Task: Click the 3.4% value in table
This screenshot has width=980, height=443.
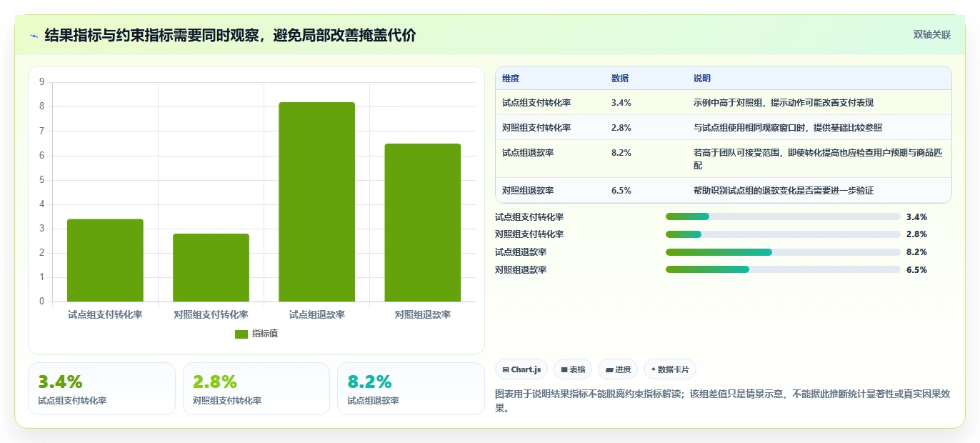Action: [621, 103]
